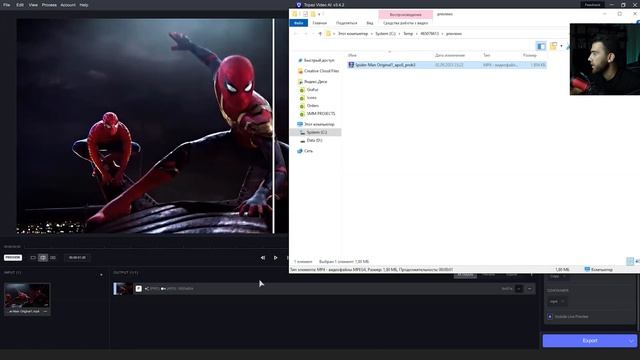Move the white split comparison line
Image resolution: width=640 pixels, height=360 pixels.
(x=273, y=126)
